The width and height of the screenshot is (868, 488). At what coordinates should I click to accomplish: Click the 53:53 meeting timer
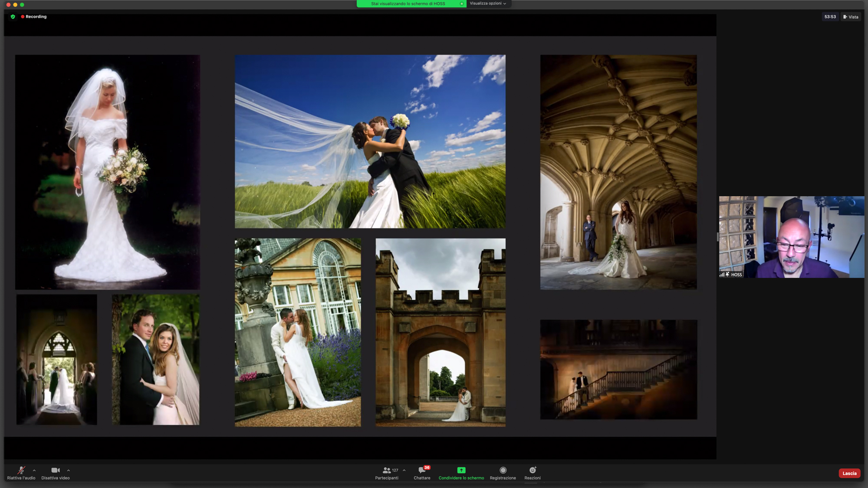coord(830,17)
